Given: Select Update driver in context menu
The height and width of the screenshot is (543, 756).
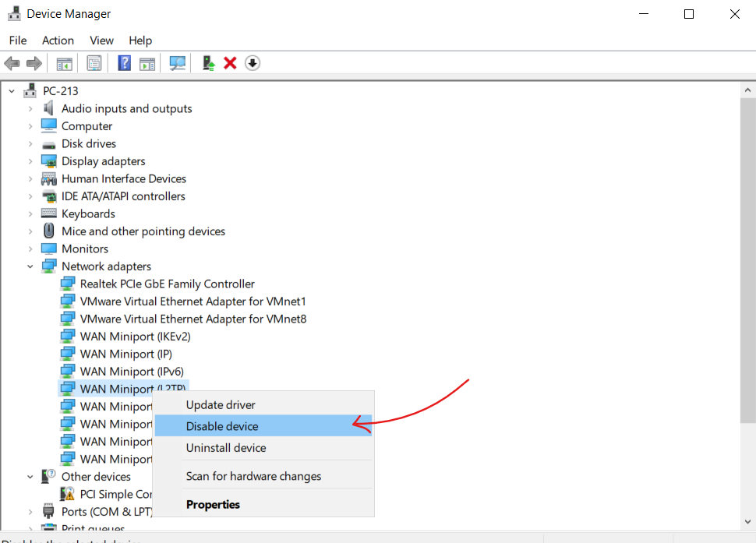Looking at the screenshot, I should pyautogui.click(x=221, y=405).
